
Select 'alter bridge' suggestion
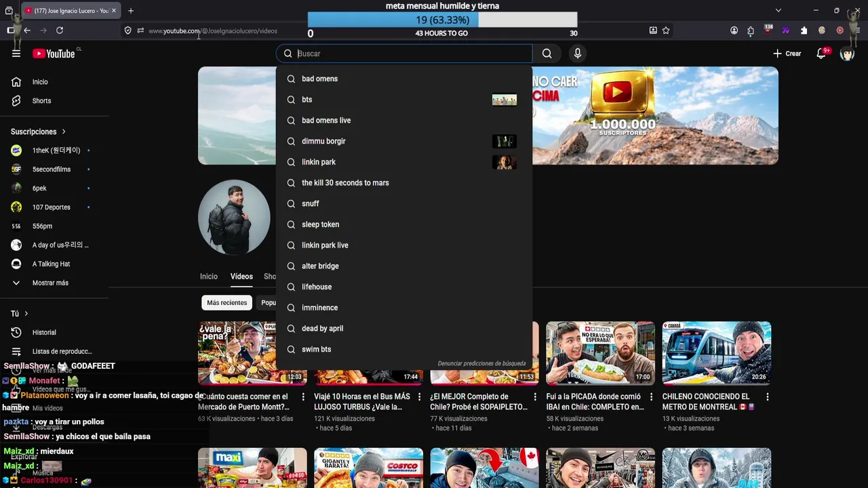pyautogui.click(x=404, y=266)
